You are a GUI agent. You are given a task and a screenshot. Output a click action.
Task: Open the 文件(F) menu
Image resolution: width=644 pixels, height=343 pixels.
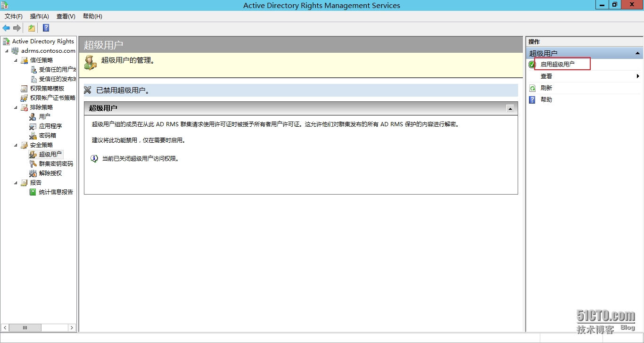14,16
